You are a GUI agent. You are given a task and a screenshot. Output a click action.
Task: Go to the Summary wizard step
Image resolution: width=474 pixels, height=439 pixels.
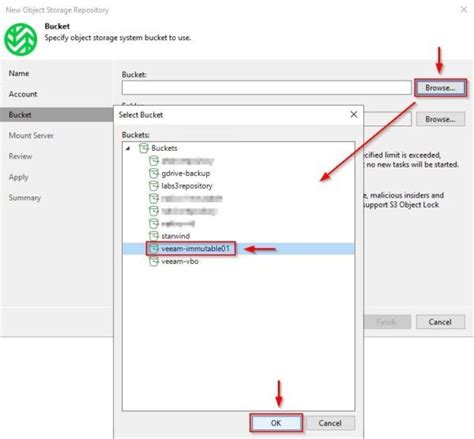[x=25, y=198]
